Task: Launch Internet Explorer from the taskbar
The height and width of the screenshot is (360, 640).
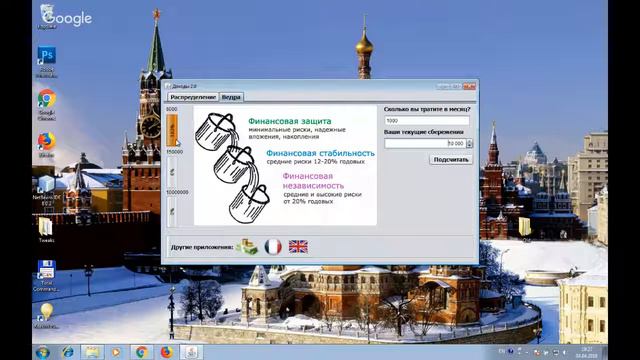Action: [68, 352]
